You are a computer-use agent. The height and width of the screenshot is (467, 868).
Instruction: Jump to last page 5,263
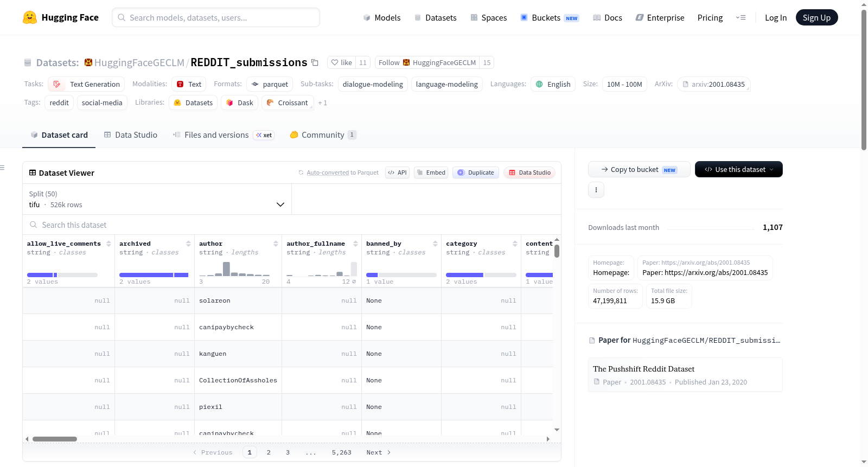click(342, 452)
